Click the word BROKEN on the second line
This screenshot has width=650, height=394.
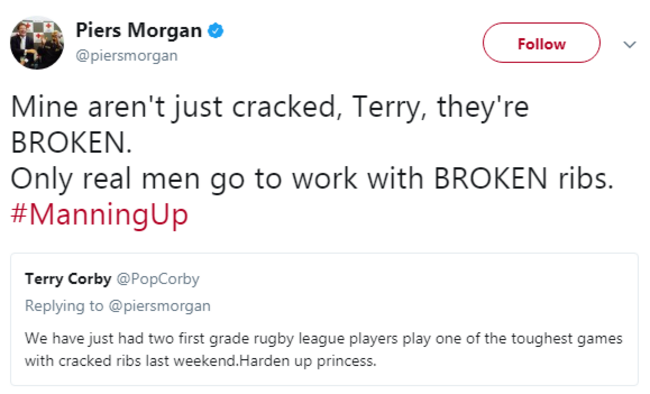(x=71, y=143)
